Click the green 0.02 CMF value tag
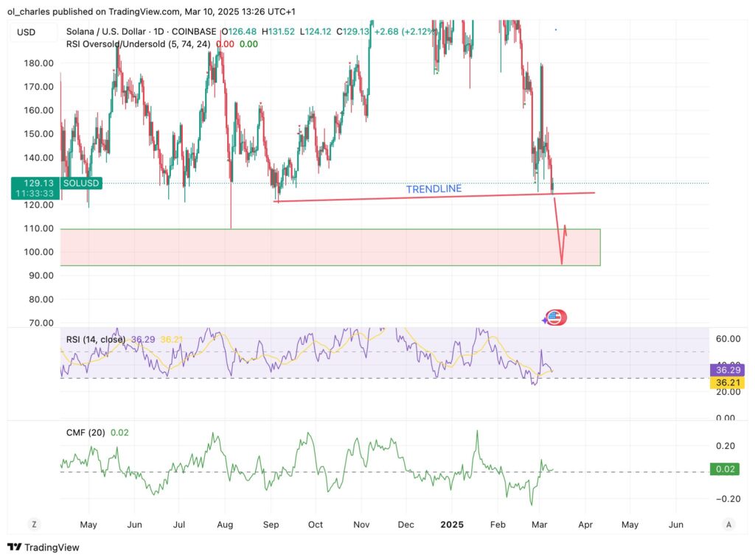755x560 pixels. pos(723,469)
